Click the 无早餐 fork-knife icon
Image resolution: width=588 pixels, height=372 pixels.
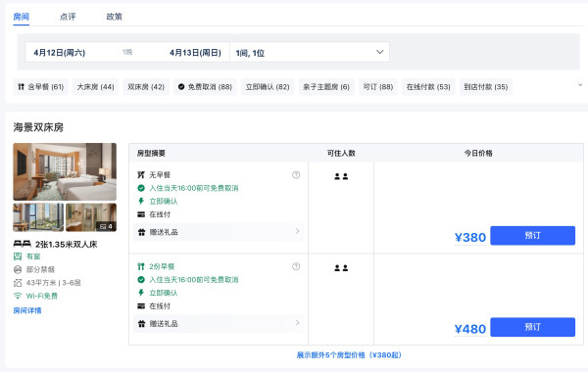pos(141,175)
